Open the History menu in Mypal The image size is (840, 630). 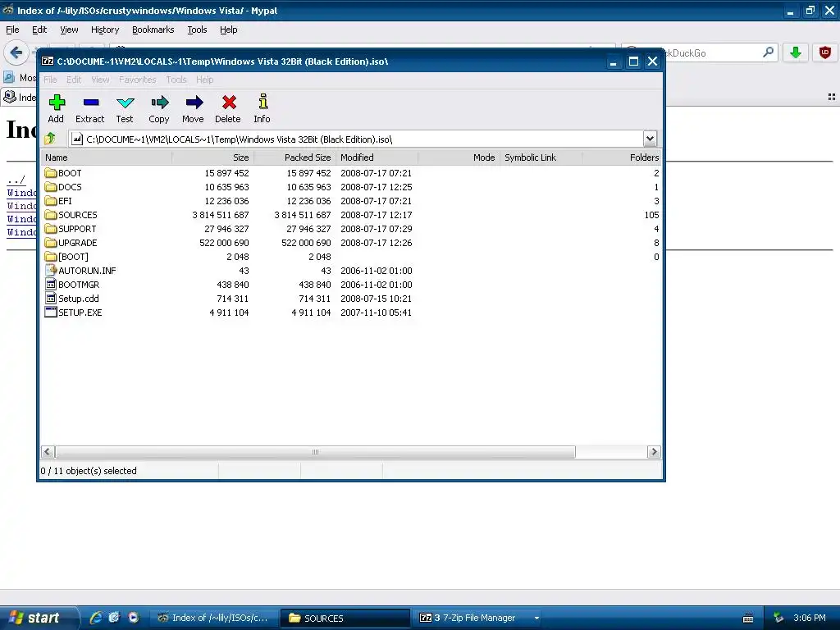[104, 30]
